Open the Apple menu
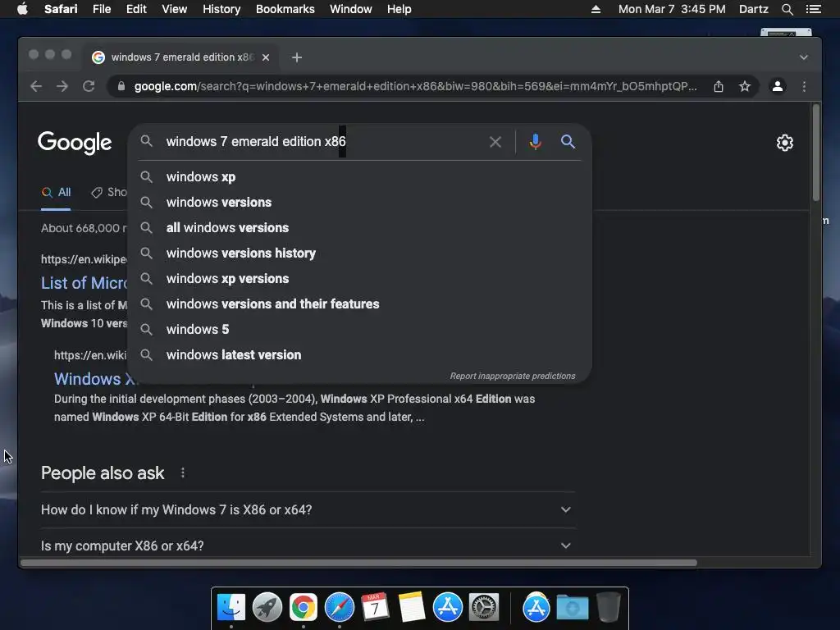Image resolution: width=840 pixels, height=630 pixels. pos(22,9)
